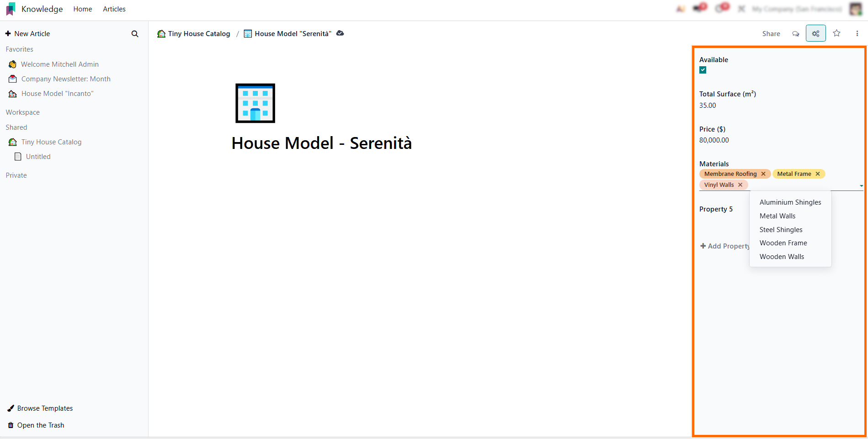Go to the Home menu

point(83,9)
